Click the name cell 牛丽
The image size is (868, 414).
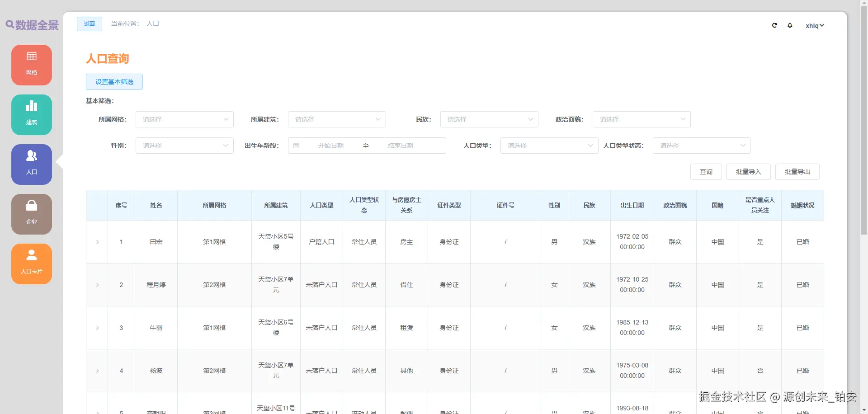(156, 328)
